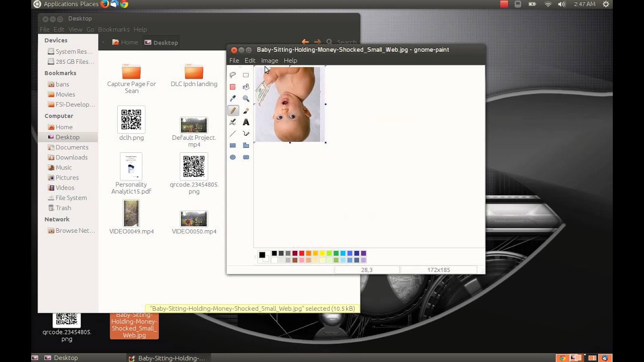Open Bookmarks menu in file manager
This screenshot has height=362, width=644.
[114, 30]
